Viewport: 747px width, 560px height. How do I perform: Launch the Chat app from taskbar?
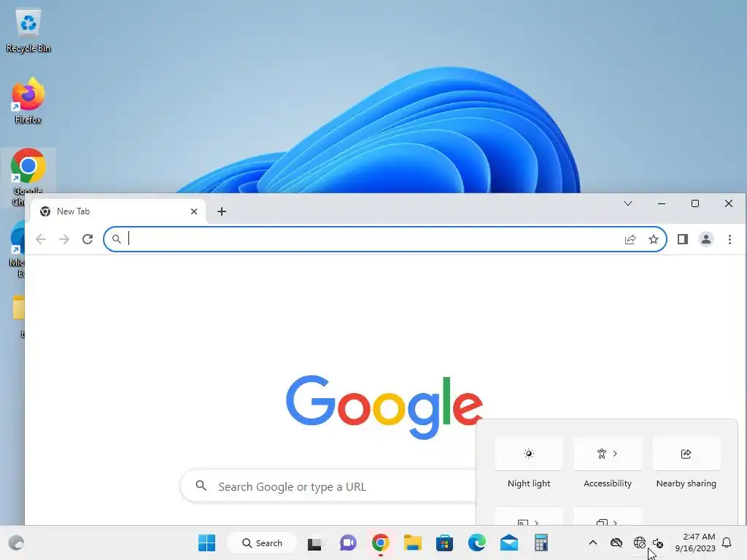click(348, 542)
